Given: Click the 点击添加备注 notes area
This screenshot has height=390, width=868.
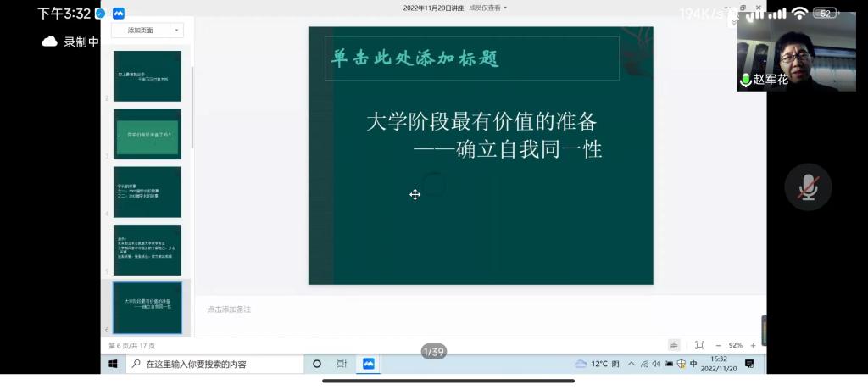Looking at the screenshot, I should pos(229,309).
